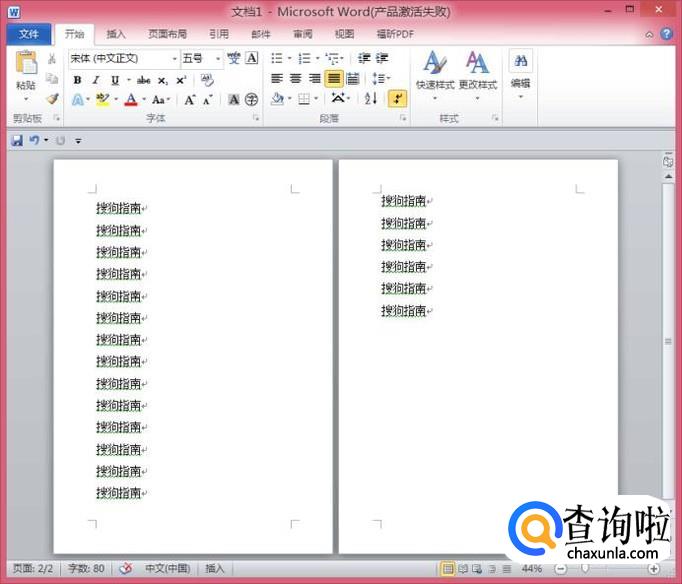
Task: Switch to the Insert tab
Action: coord(116,34)
